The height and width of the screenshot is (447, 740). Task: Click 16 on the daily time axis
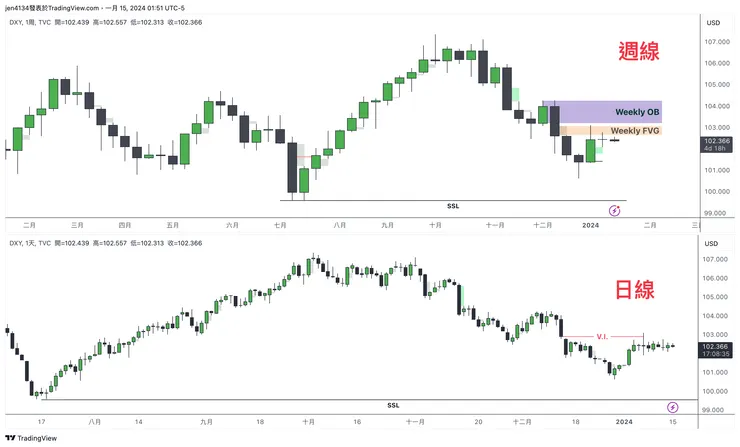(357, 422)
